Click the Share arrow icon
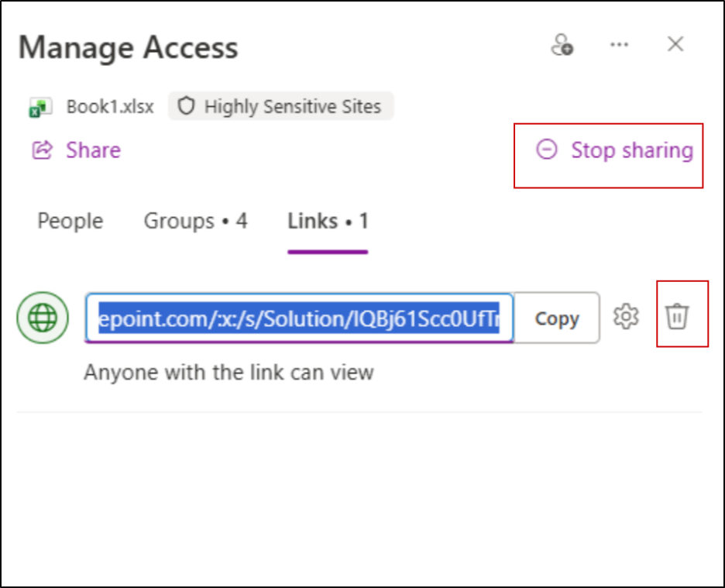The image size is (725, 588). pos(42,150)
